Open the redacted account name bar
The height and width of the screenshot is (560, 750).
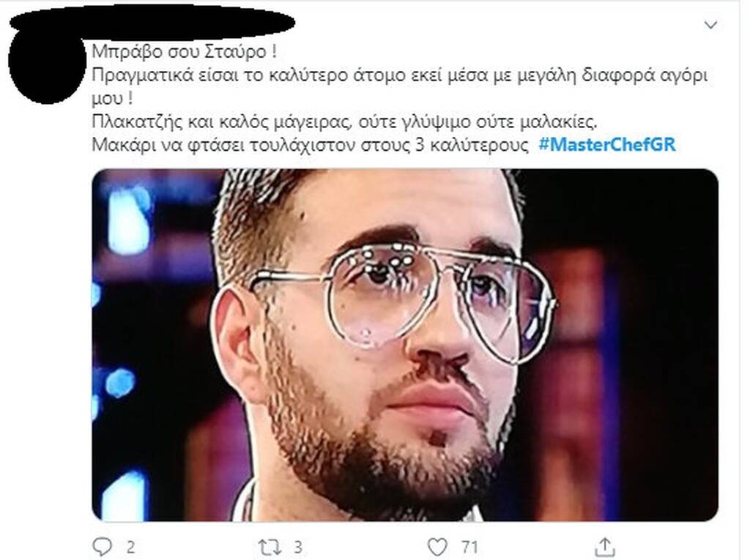[x=152, y=23]
